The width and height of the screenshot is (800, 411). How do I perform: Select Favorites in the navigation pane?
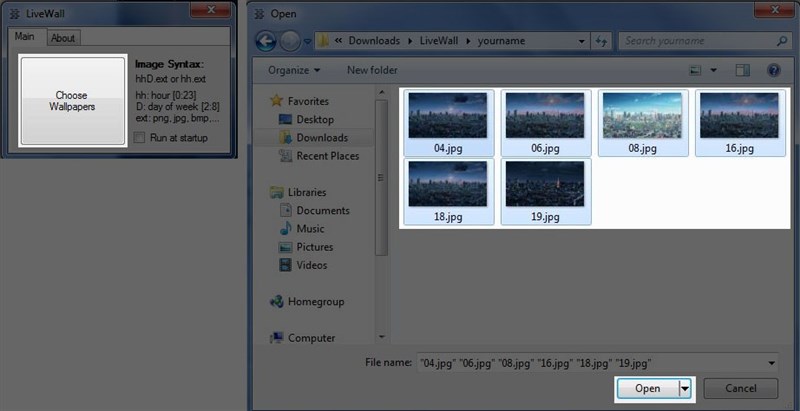pos(308,101)
